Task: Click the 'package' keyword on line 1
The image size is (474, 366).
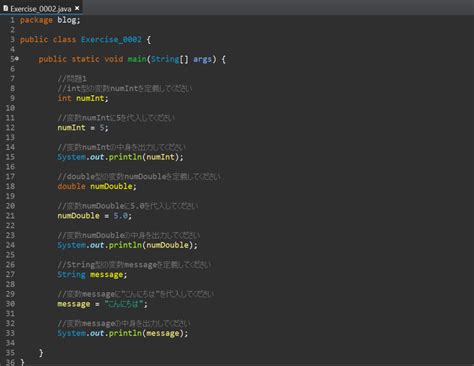Action: click(x=36, y=20)
